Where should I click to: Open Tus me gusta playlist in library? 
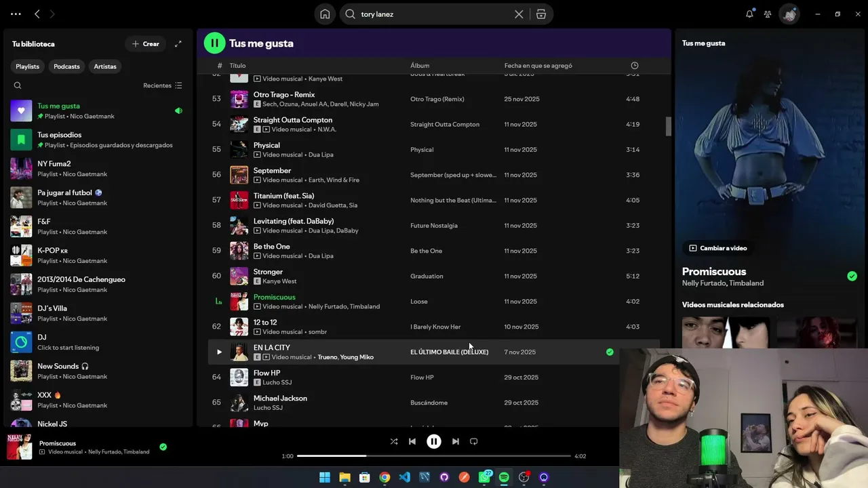click(98, 110)
